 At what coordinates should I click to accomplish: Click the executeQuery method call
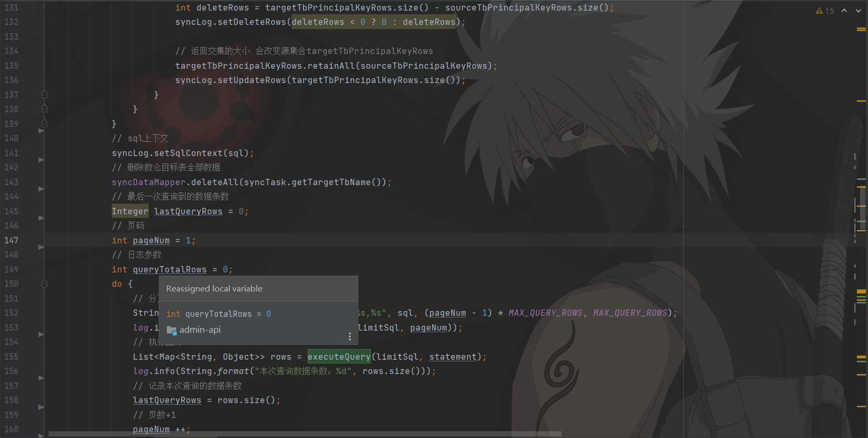coord(339,357)
